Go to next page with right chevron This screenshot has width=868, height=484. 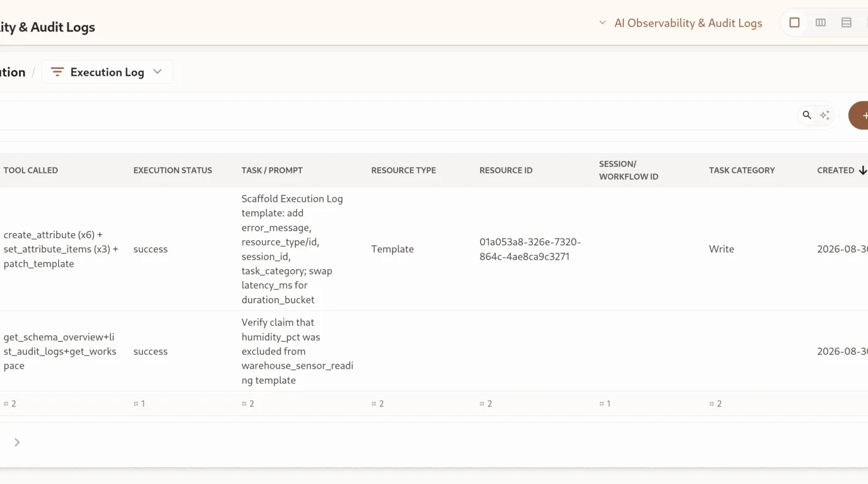tap(17, 442)
